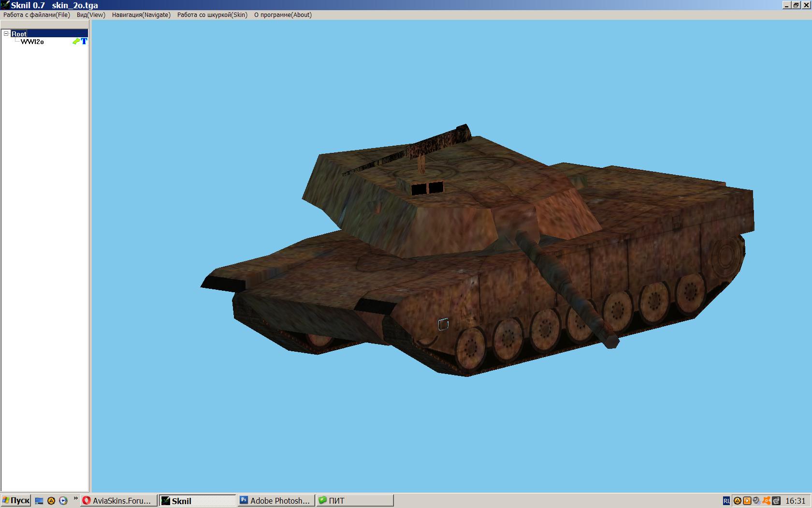812x508 pixels.
Task: Click the Sknil icon in the title bar
Action: click(x=5, y=5)
